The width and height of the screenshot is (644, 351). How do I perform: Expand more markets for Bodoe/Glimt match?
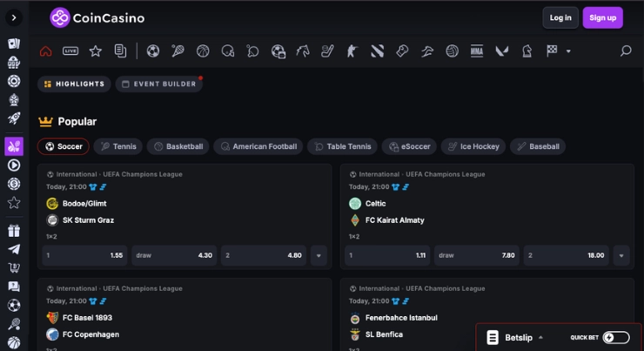click(x=319, y=255)
